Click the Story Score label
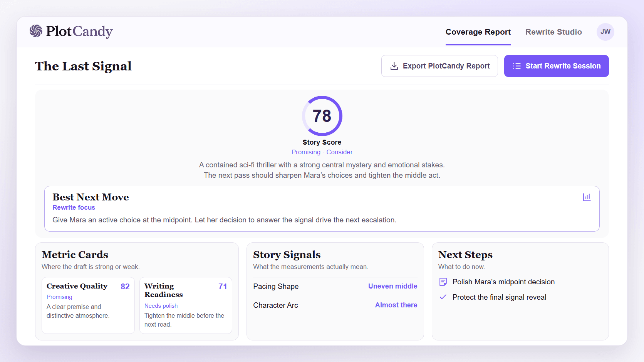The width and height of the screenshot is (644, 362). 322,142
